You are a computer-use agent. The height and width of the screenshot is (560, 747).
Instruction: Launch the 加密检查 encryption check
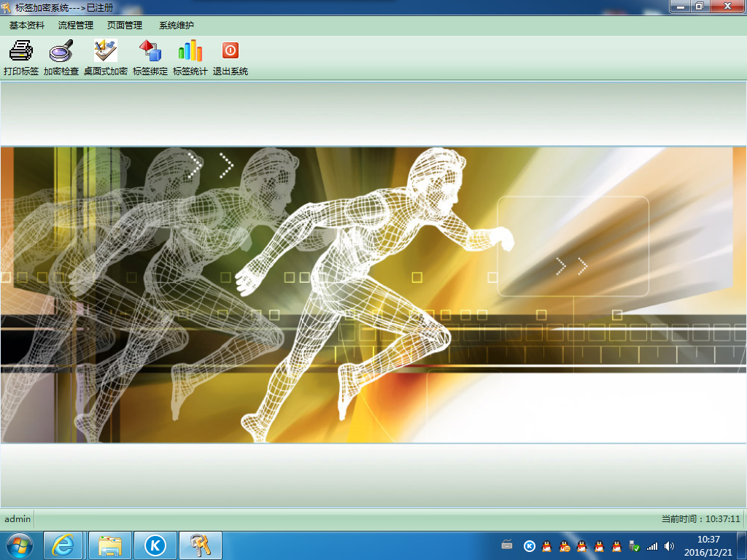pyautogui.click(x=61, y=58)
